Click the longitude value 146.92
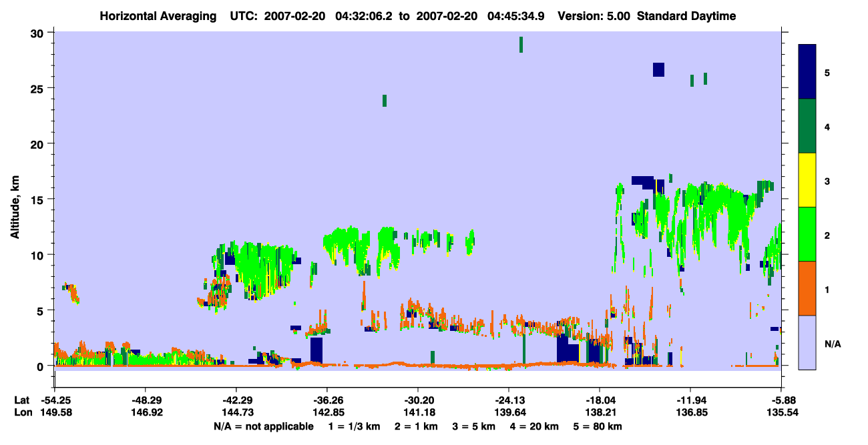868x445 pixels. click(x=146, y=412)
